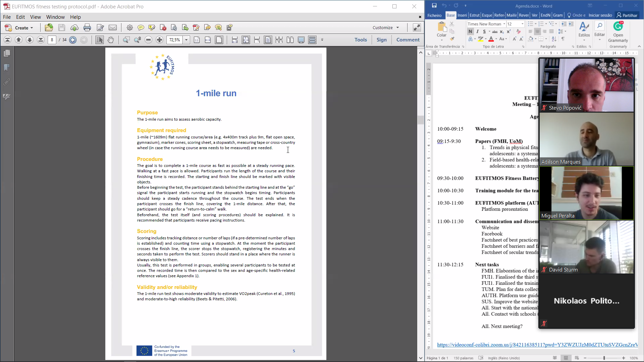The width and height of the screenshot is (644, 362).
Task: Toggle italic formatting in Word
Action: click(x=477, y=32)
